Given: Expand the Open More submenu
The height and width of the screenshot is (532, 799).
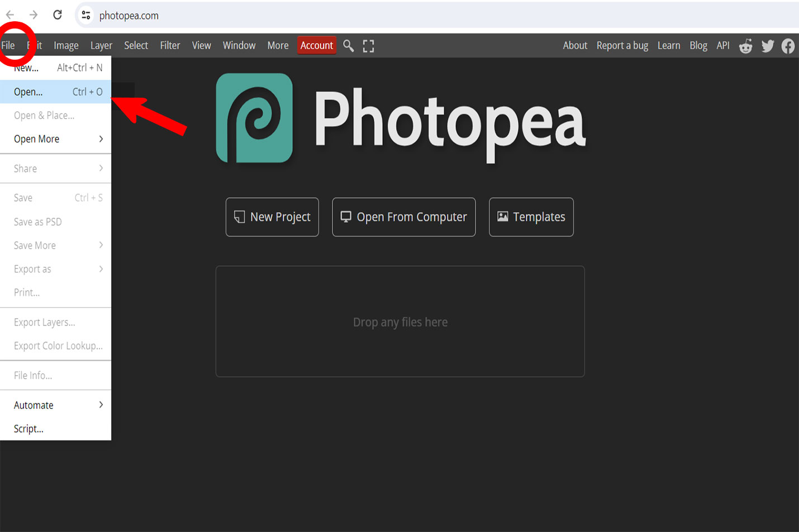Looking at the screenshot, I should [x=56, y=139].
